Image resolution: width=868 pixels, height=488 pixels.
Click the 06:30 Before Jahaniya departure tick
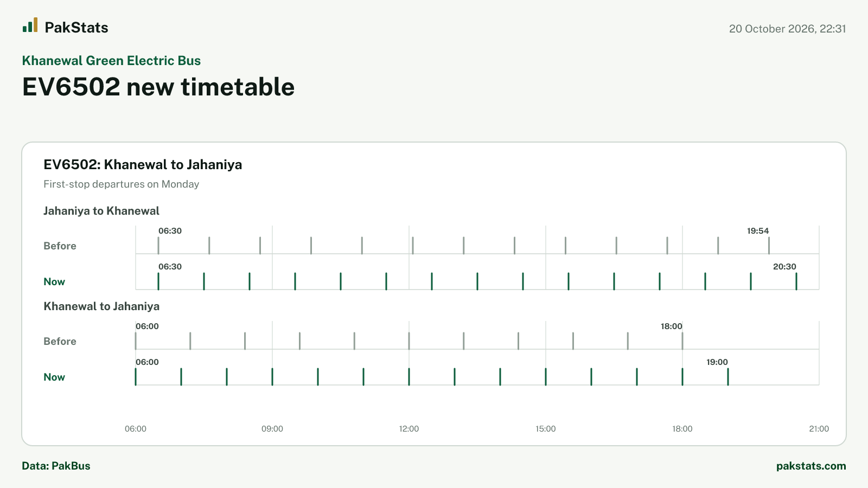click(x=158, y=246)
